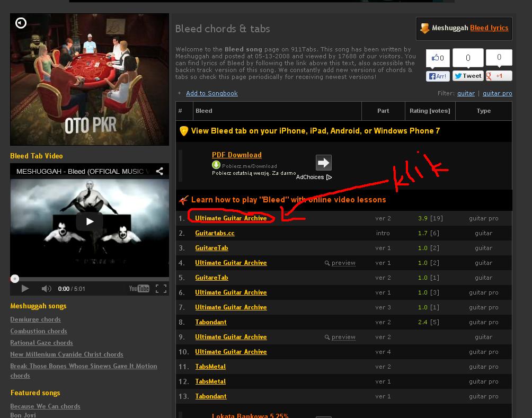
Task: Mute the video with the speaker icon
Action: point(46,289)
